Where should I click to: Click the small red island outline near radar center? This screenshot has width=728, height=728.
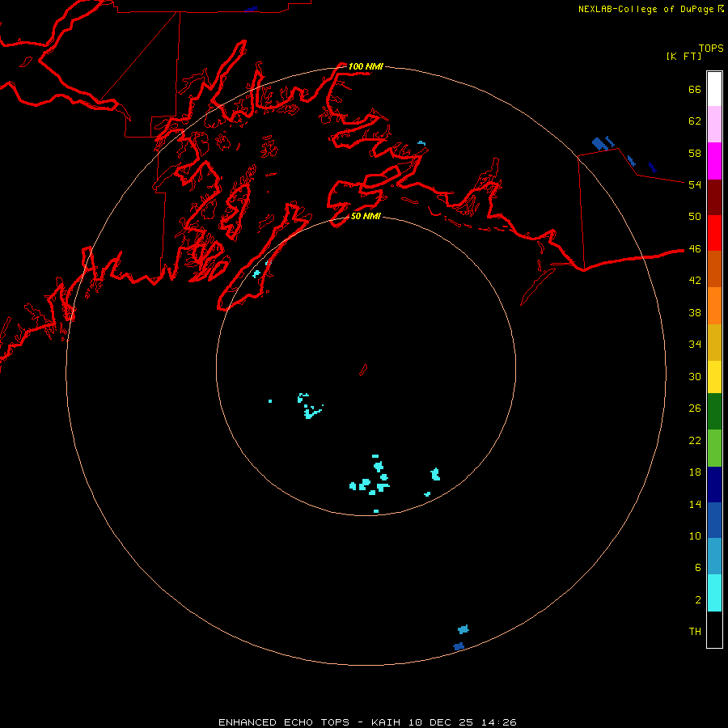[363, 370]
